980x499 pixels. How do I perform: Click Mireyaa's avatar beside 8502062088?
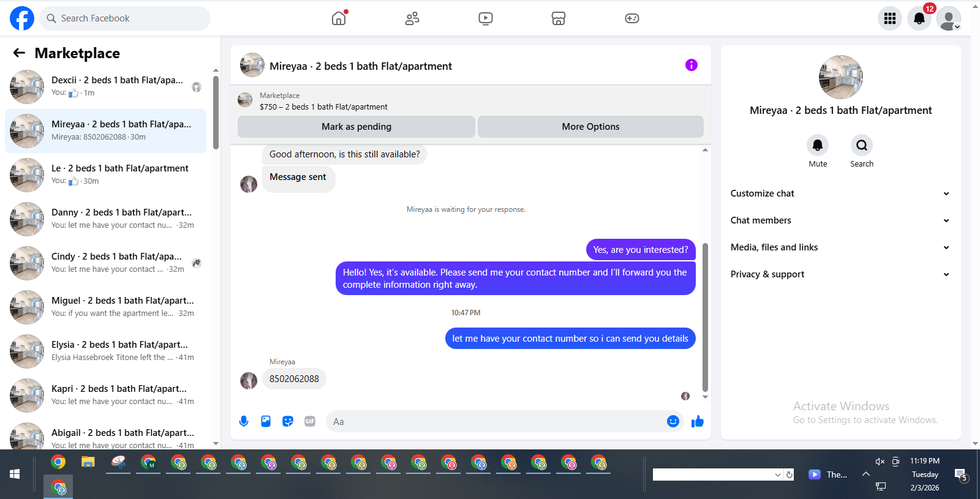pos(249,381)
